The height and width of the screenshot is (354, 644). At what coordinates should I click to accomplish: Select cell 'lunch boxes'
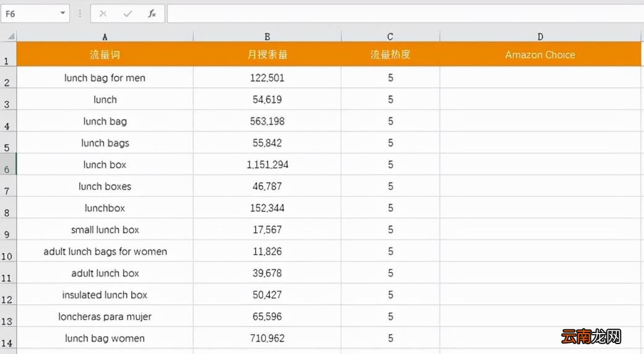pyautogui.click(x=105, y=186)
